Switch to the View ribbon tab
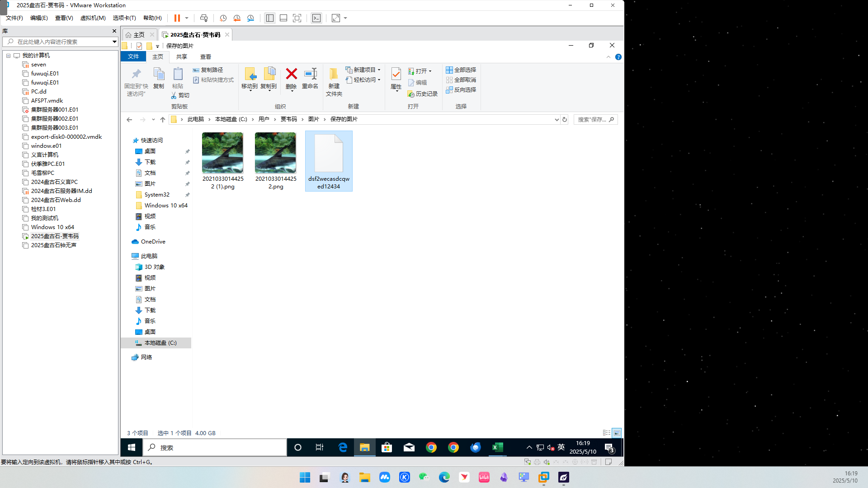 [206, 57]
